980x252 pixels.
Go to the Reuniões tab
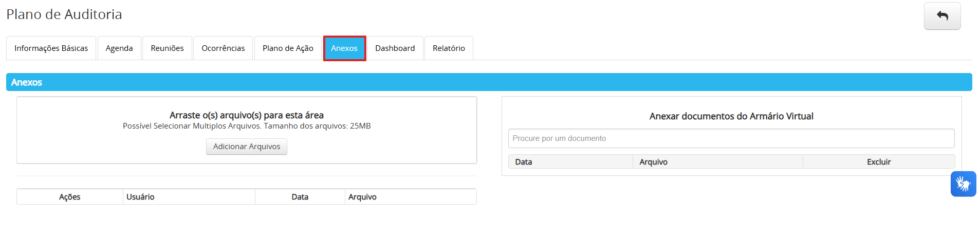(167, 48)
